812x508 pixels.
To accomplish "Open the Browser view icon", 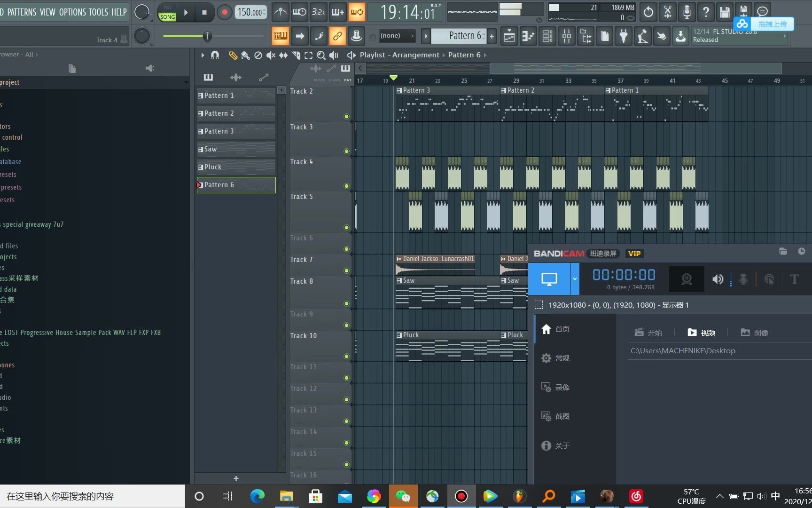I will click(x=586, y=36).
